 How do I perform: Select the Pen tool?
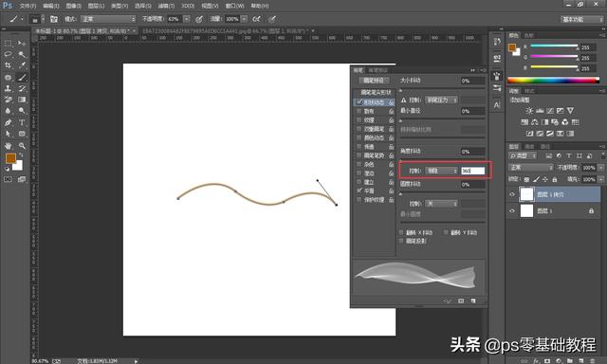pos(8,122)
